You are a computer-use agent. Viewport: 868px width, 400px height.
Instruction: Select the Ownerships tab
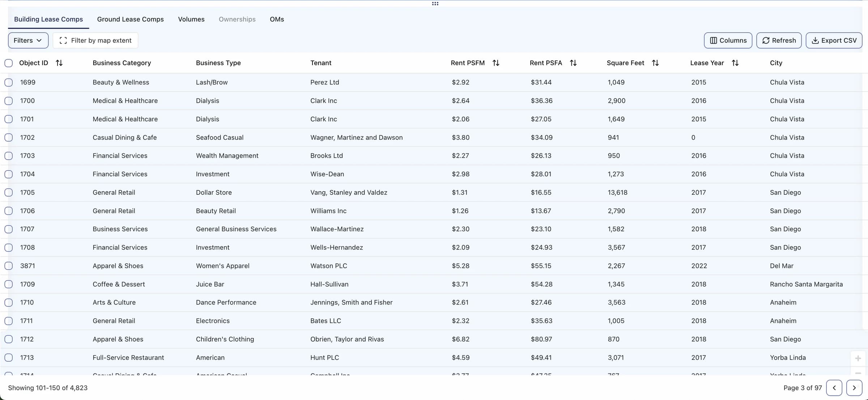pyautogui.click(x=237, y=19)
